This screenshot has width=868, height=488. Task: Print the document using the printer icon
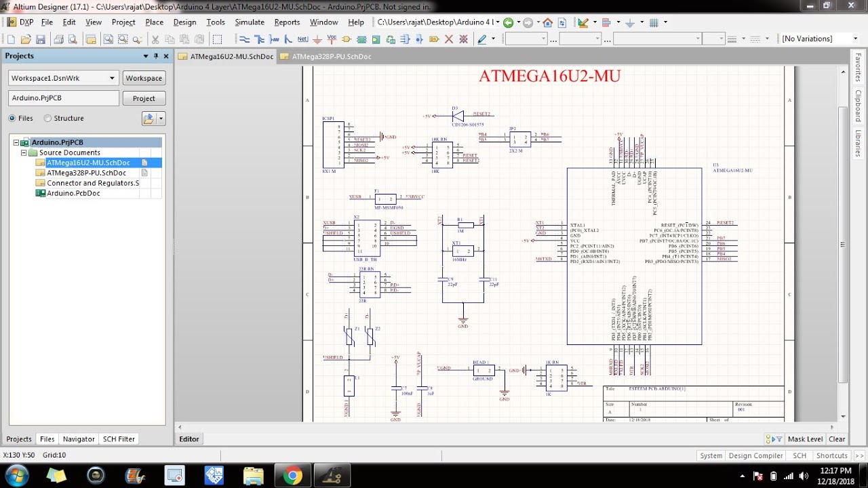[x=58, y=39]
